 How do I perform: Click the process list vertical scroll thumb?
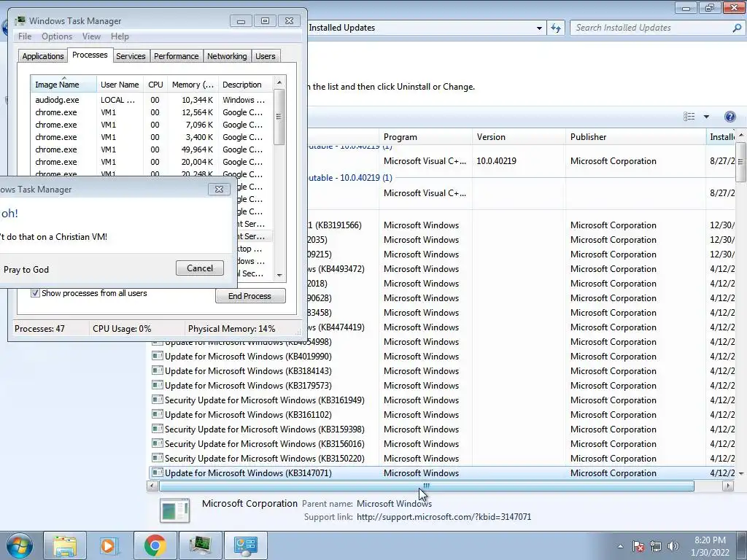click(x=279, y=117)
